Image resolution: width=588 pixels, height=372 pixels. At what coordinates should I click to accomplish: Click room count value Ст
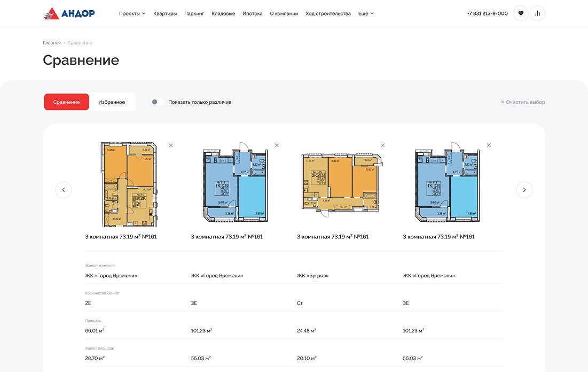point(300,303)
